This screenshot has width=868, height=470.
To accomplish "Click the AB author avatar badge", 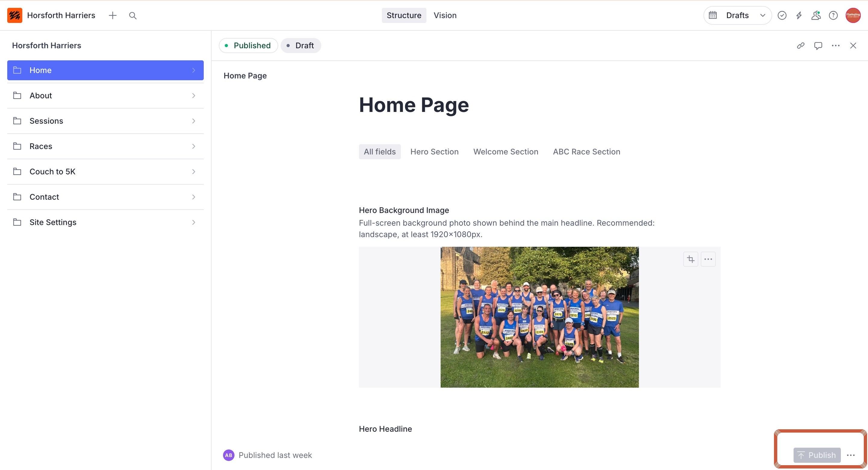I will [229, 455].
